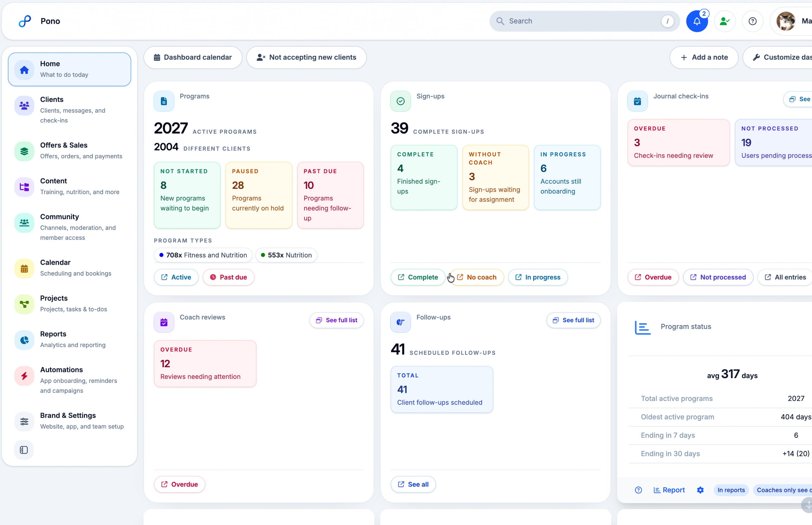Click the Past Due programs card
The height and width of the screenshot is (525, 812).
(x=330, y=195)
